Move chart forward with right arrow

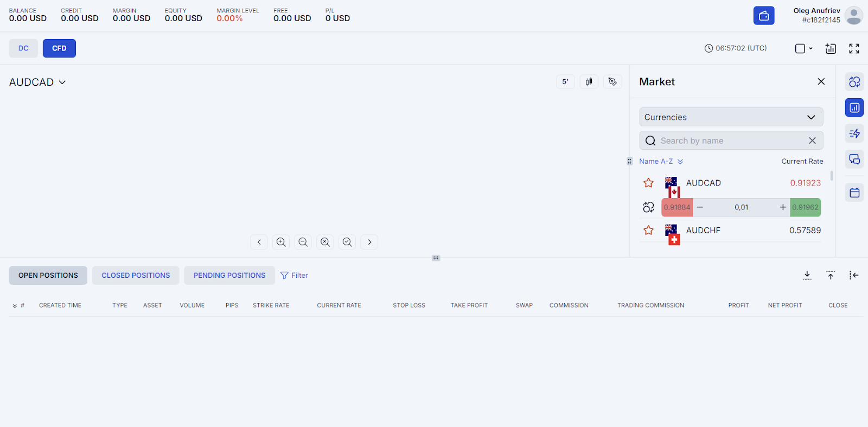(x=369, y=242)
